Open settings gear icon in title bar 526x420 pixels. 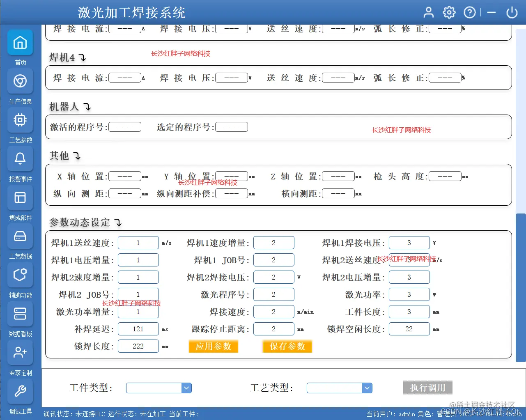pos(449,12)
